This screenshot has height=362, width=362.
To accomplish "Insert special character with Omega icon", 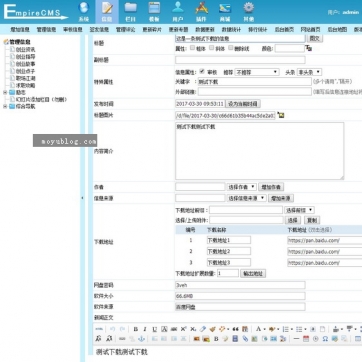I will click(x=325, y=339).
